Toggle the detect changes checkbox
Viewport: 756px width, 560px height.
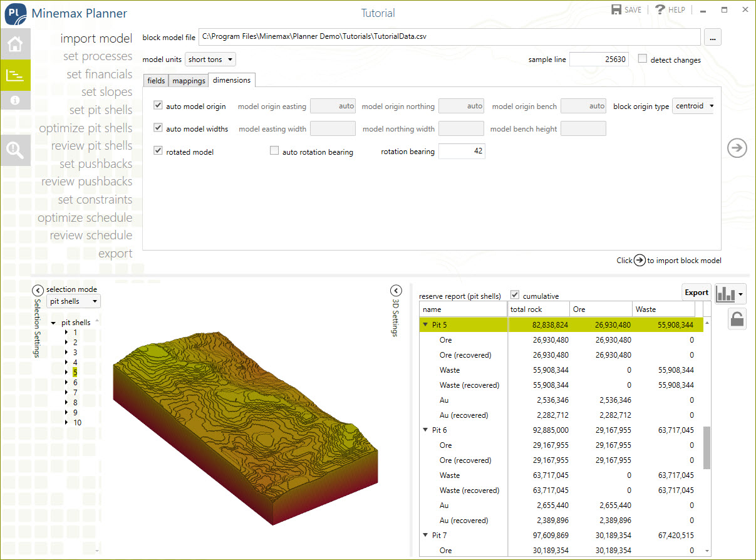[x=643, y=59]
